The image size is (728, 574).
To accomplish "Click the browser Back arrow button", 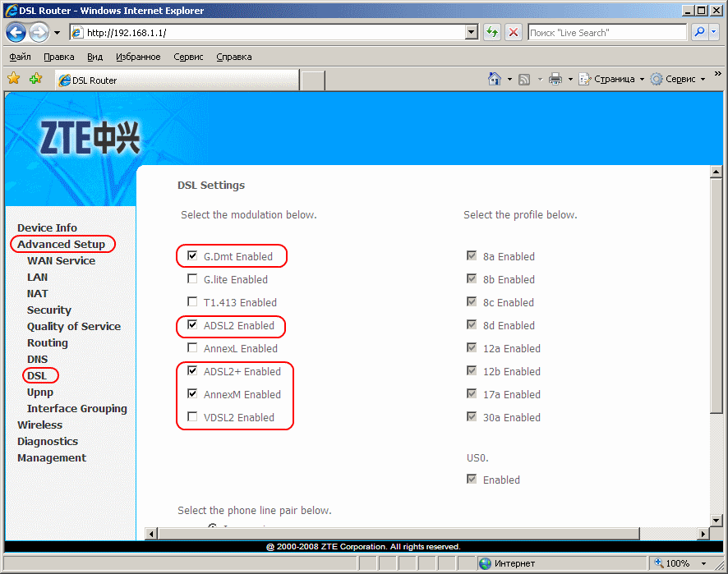I will coord(16,33).
